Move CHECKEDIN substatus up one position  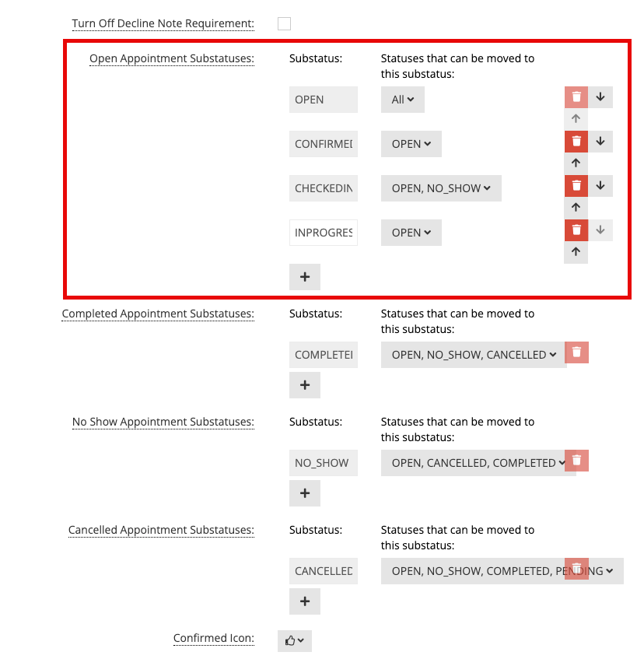coord(576,207)
